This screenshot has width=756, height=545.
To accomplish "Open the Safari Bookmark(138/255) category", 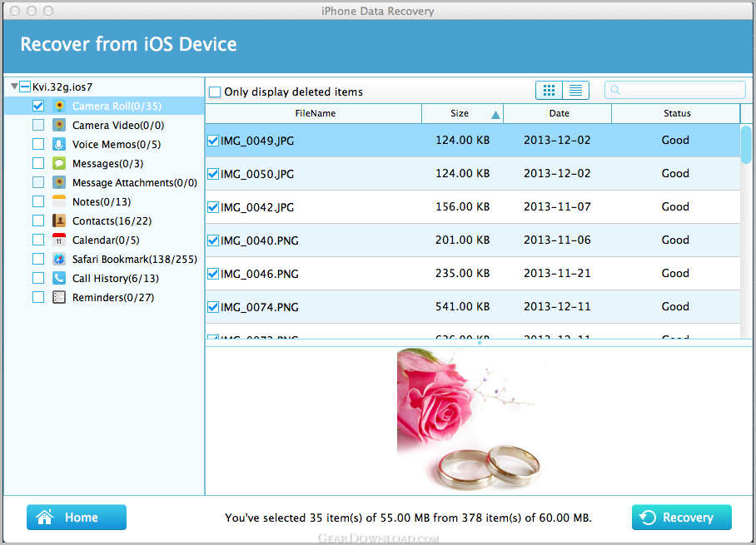I will point(135,260).
